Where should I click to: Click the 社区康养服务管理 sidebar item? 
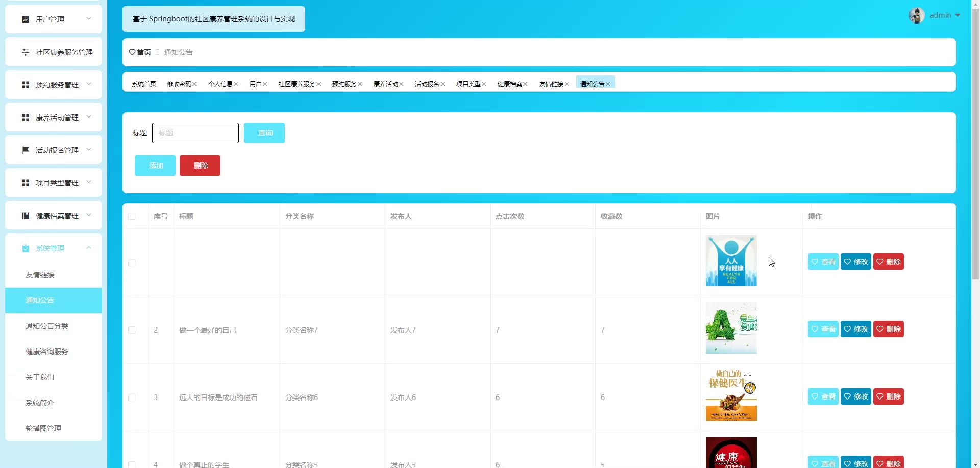point(54,52)
